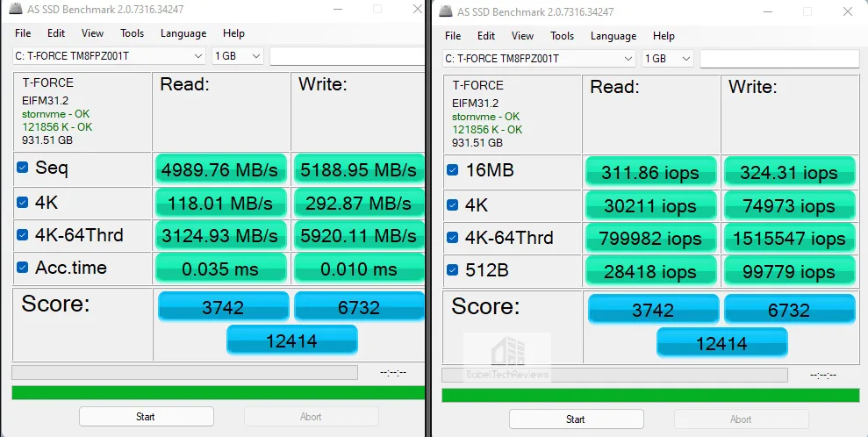This screenshot has height=437, width=868.
Task: Click the 5920.11 MB/s write result
Action: click(359, 236)
